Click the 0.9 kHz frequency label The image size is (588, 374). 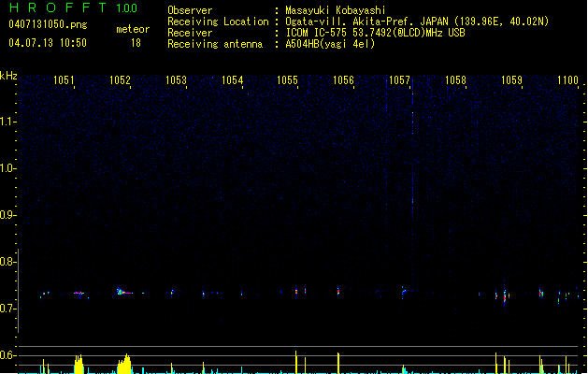pyautogui.click(x=7, y=215)
